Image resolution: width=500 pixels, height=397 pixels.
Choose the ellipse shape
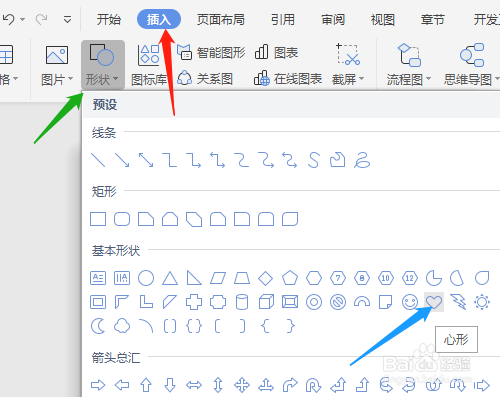point(146,278)
